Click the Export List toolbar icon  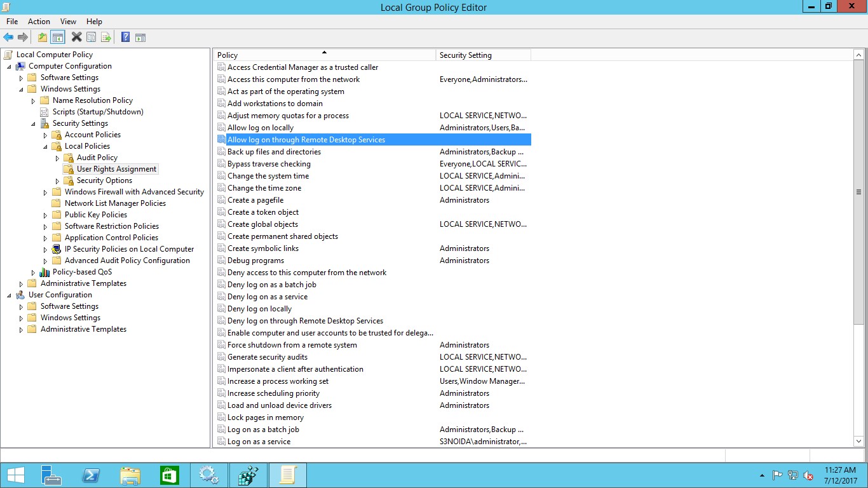tap(106, 37)
